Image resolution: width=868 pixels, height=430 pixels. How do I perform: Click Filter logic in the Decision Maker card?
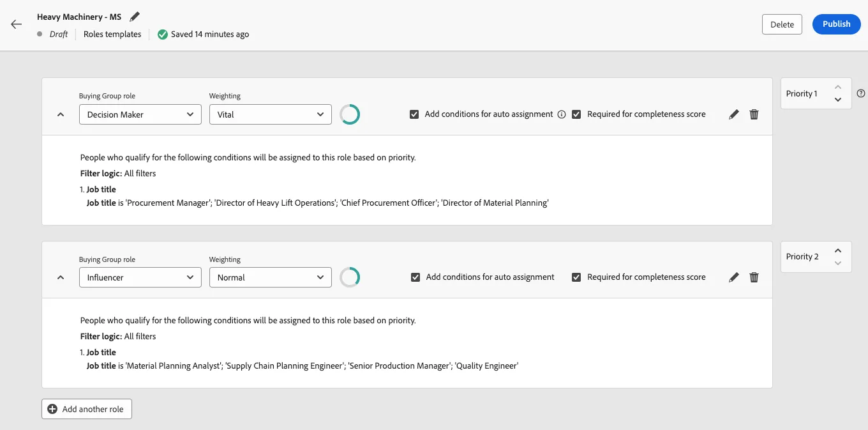coord(118,173)
